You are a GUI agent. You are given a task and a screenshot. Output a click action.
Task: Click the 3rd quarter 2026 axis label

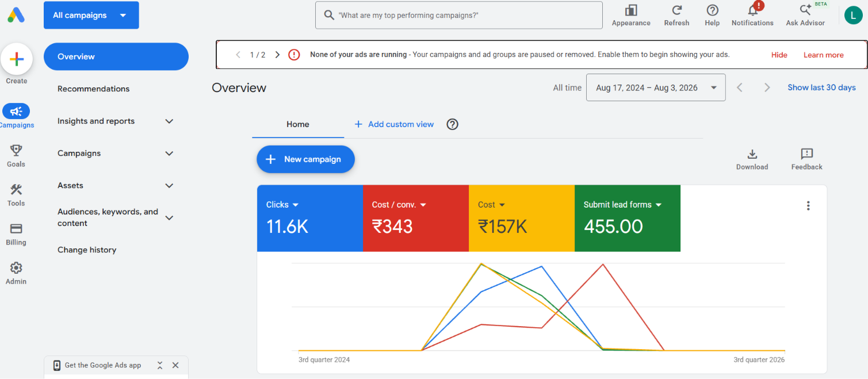pyautogui.click(x=759, y=360)
